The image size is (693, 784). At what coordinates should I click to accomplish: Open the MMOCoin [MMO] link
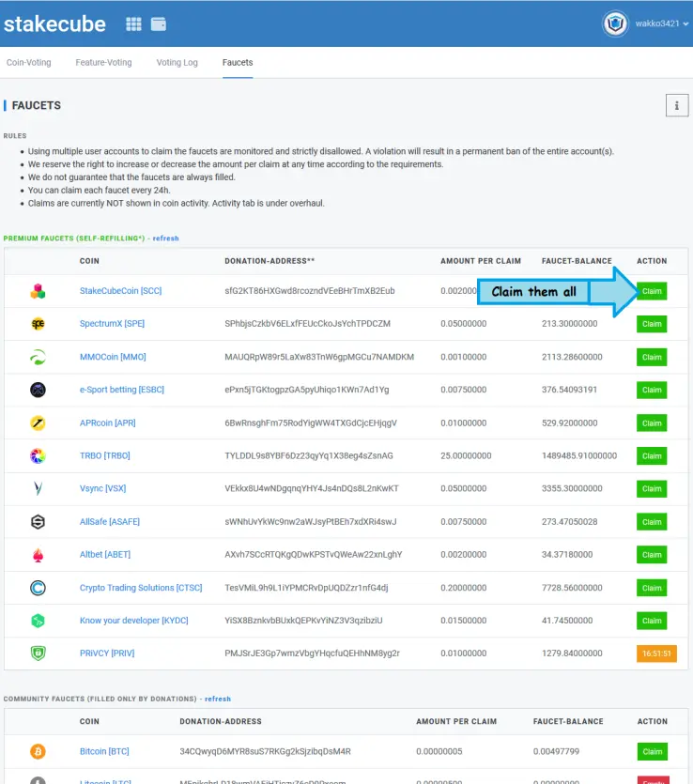pyautogui.click(x=113, y=357)
